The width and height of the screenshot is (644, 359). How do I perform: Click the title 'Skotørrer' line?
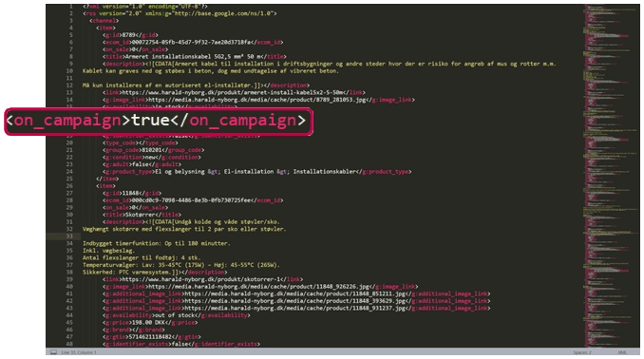pyautogui.click(x=142, y=215)
